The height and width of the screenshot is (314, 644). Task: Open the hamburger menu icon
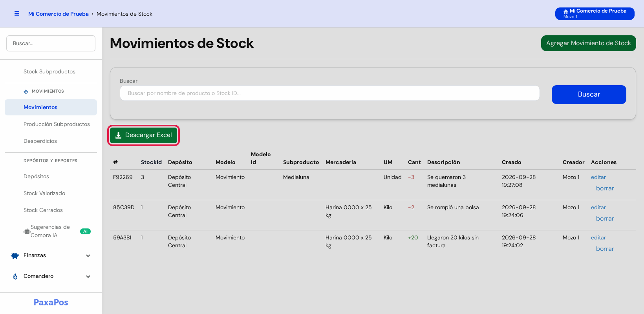coord(17,13)
